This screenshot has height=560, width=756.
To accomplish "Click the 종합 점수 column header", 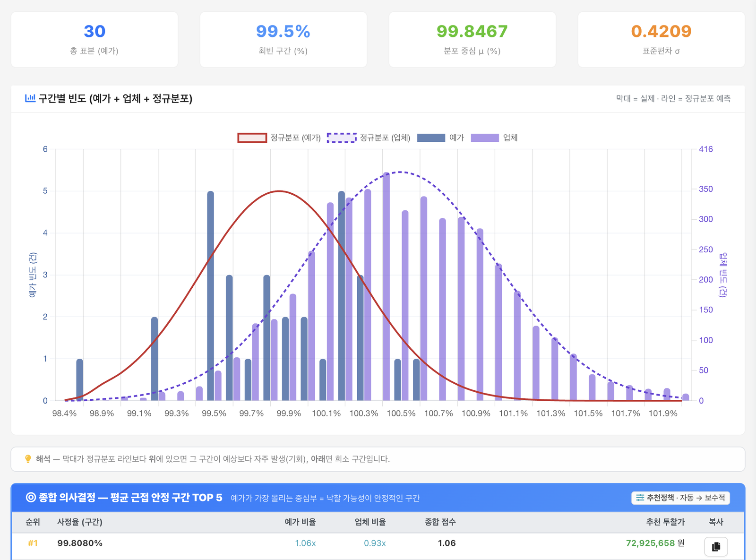I will (440, 522).
